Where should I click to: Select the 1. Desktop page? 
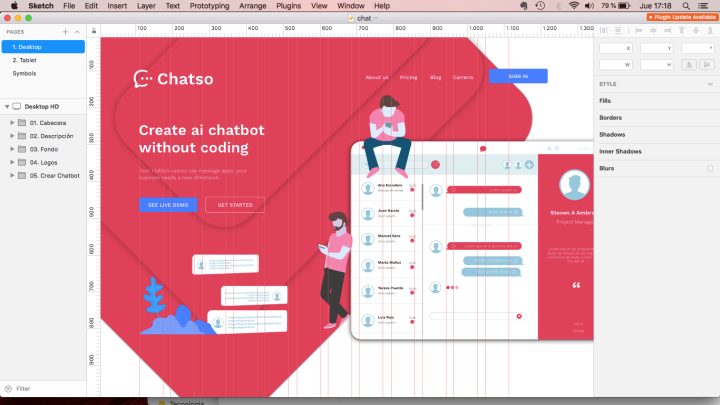tap(43, 47)
